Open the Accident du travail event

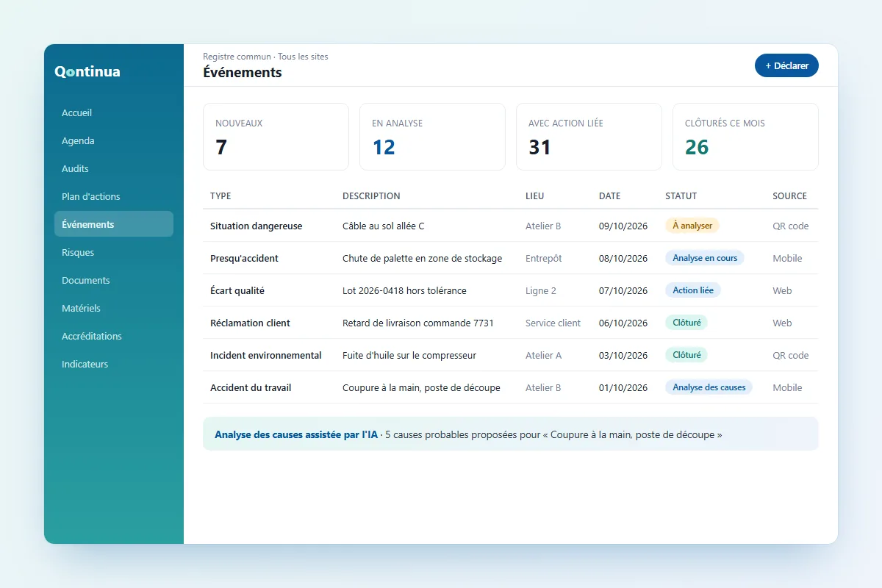pos(510,387)
